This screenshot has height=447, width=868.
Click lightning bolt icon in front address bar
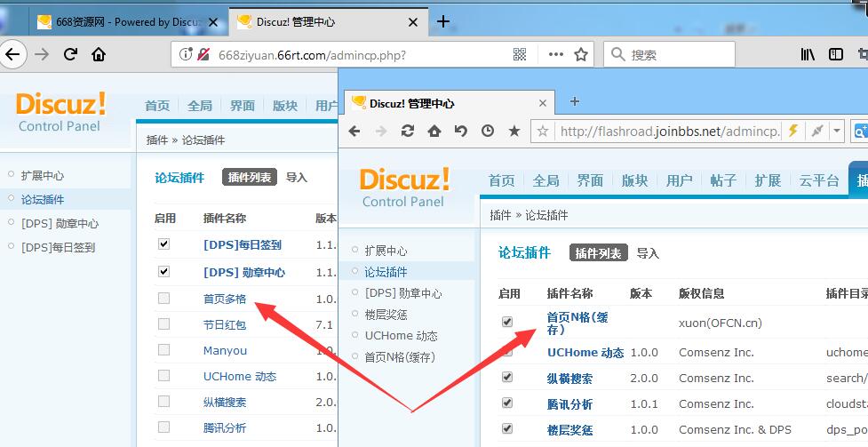[x=792, y=131]
